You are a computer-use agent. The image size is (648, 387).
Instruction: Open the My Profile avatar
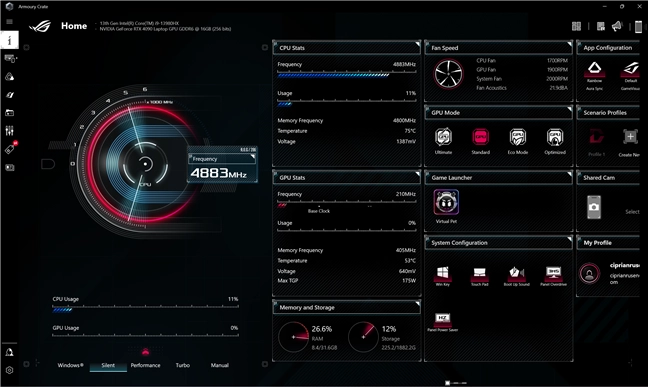pos(589,273)
